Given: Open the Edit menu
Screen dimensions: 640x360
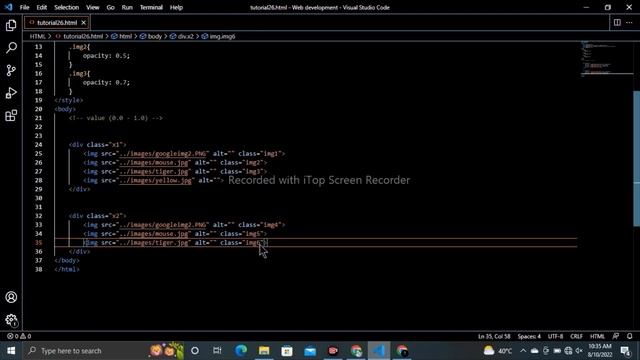Looking at the screenshot, I should coord(42,7).
